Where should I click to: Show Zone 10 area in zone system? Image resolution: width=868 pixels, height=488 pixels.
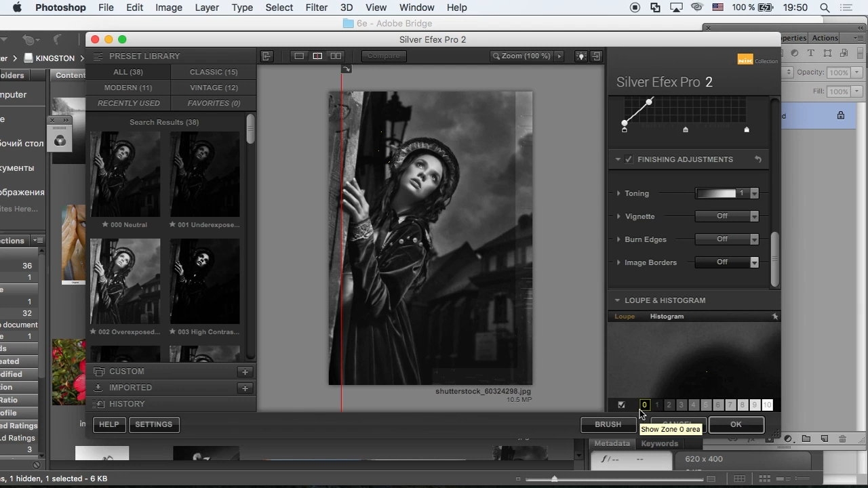[767, 405]
